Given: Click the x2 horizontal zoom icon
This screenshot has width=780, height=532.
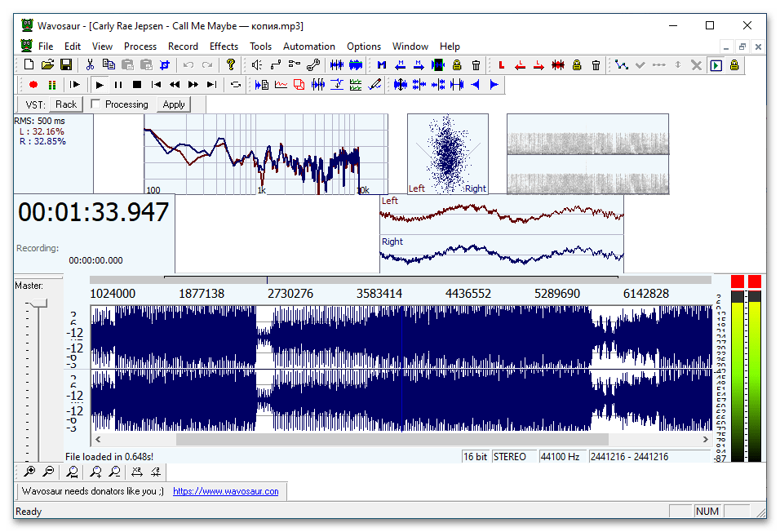Looking at the screenshot, I should pos(137,472).
